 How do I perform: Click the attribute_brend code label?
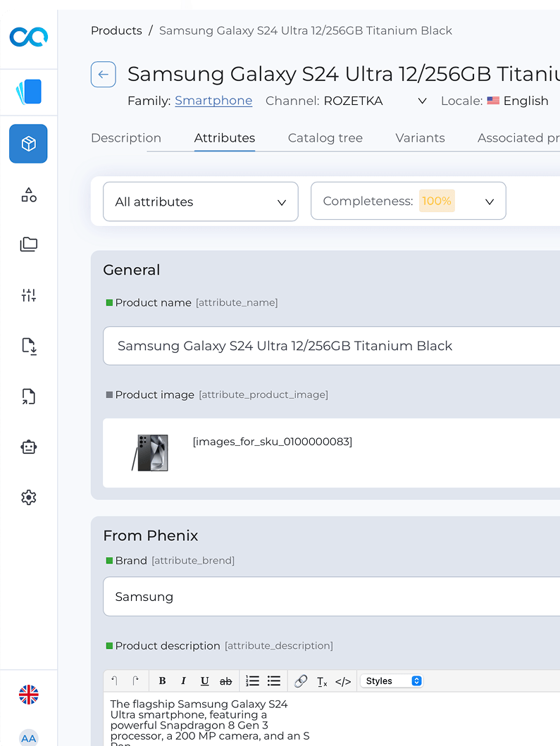point(193,561)
